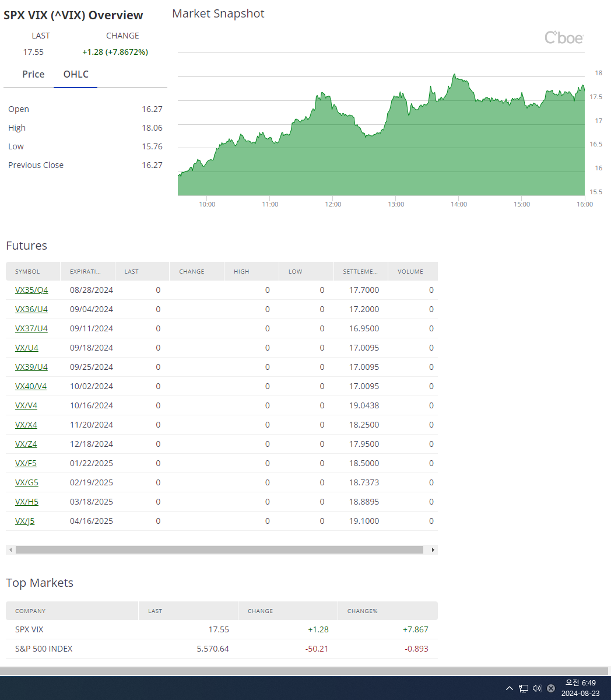Click the futures scrollbar right arrow
Image resolution: width=611 pixels, height=700 pixels.
433,549
